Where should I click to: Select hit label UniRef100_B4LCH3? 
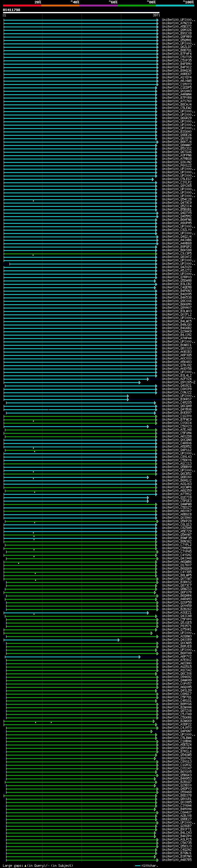pos(177,833)
